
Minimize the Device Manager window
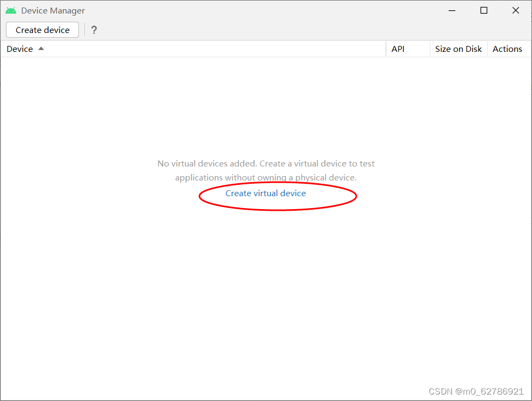[x=451, y=10]
